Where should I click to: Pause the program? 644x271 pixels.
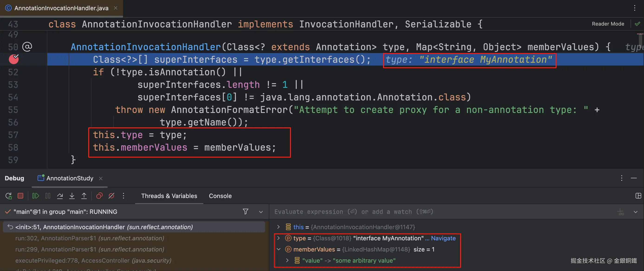point(48,196)
